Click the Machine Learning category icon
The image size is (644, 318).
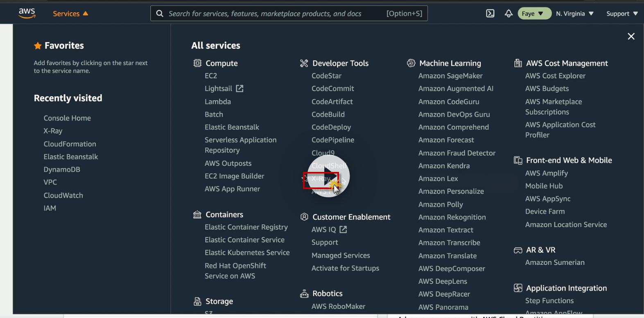[411, 63]
